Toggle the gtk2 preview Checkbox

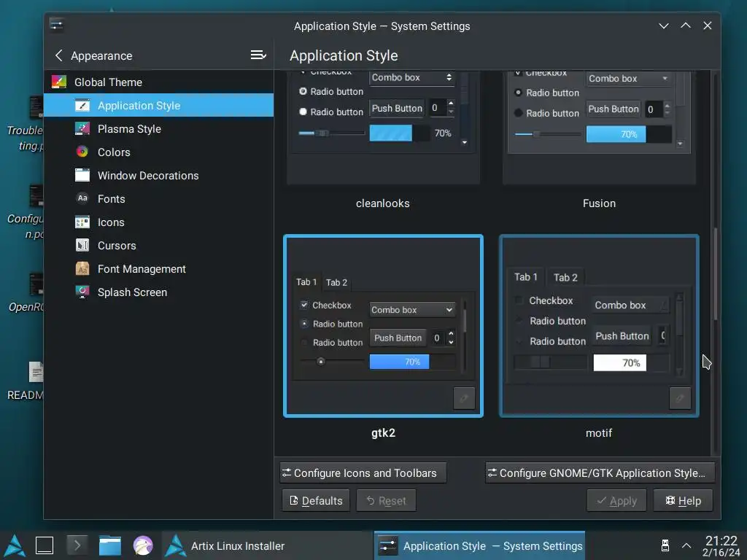point(304,305)
